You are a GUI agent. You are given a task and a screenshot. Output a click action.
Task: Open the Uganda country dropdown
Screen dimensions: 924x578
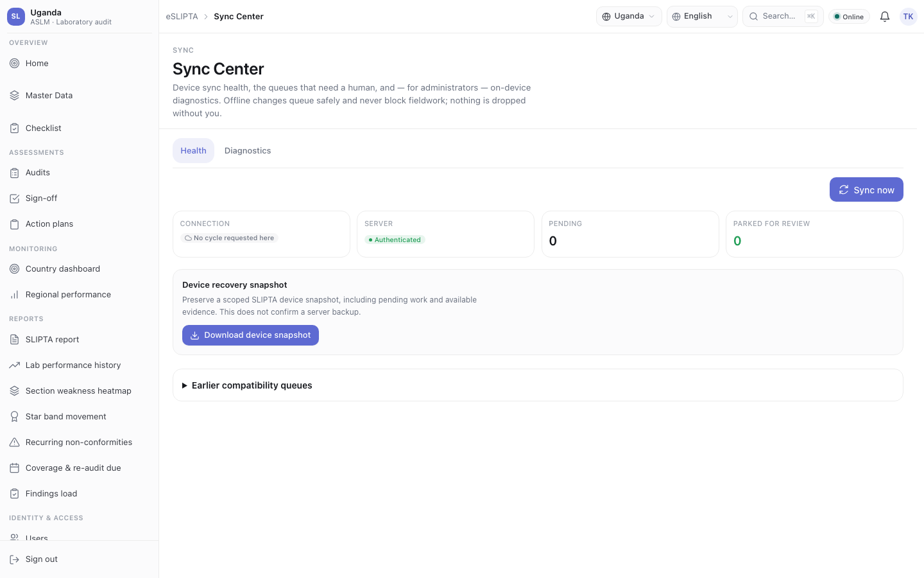(629, 17)
